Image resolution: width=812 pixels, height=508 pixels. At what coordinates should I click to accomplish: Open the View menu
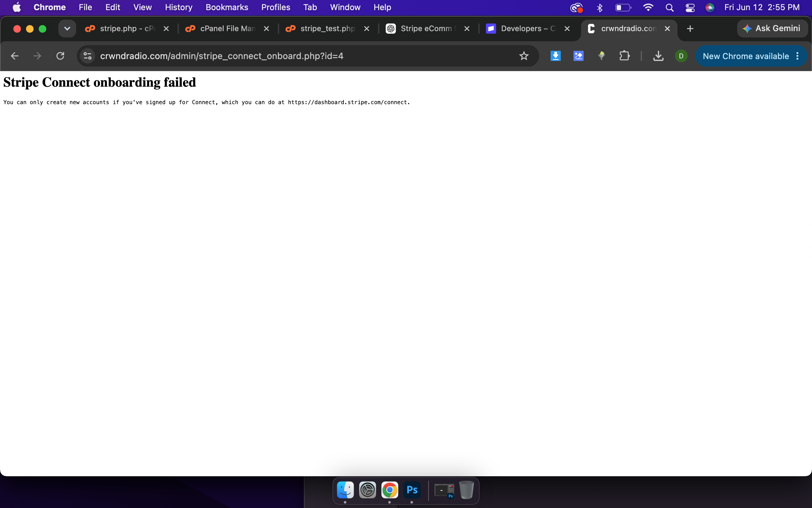(143, 7)
